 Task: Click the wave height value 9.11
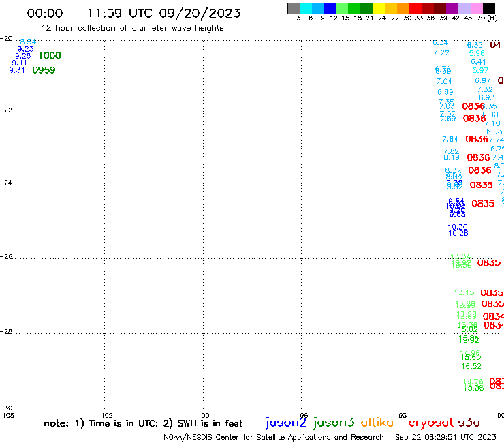(x=19, y=63)
